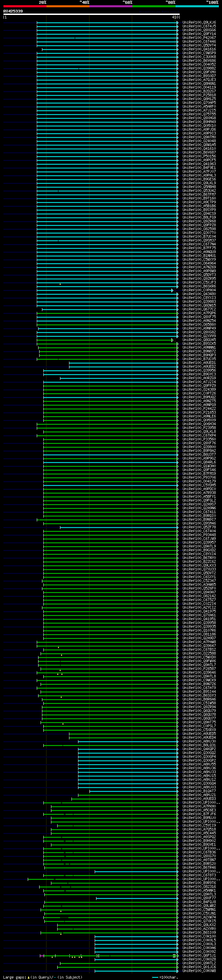The image size is (222, 980).
Task: Click UniRef100_Q8W1A5 in the hit list
Action: pyautogui.click(x=199, y=145)
